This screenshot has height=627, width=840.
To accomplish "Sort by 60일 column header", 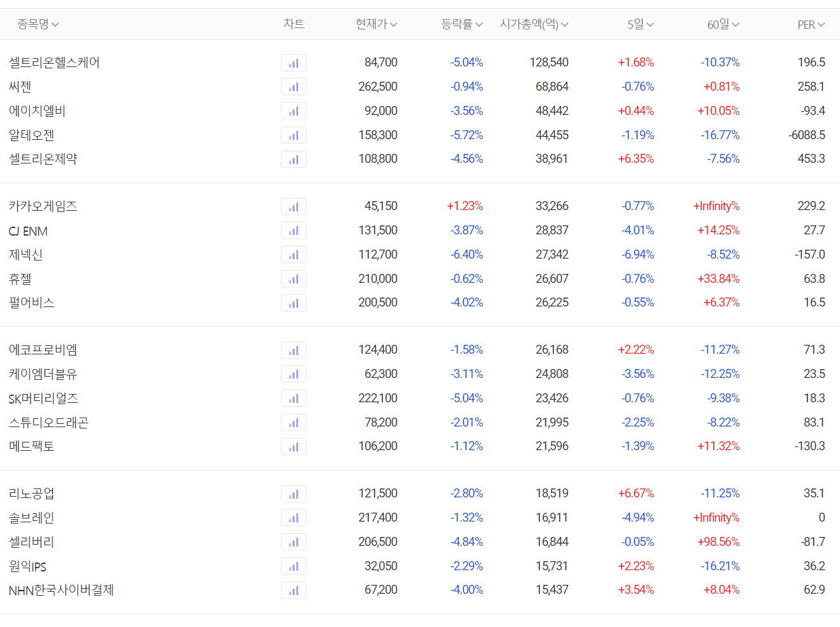I will point(723,24).
